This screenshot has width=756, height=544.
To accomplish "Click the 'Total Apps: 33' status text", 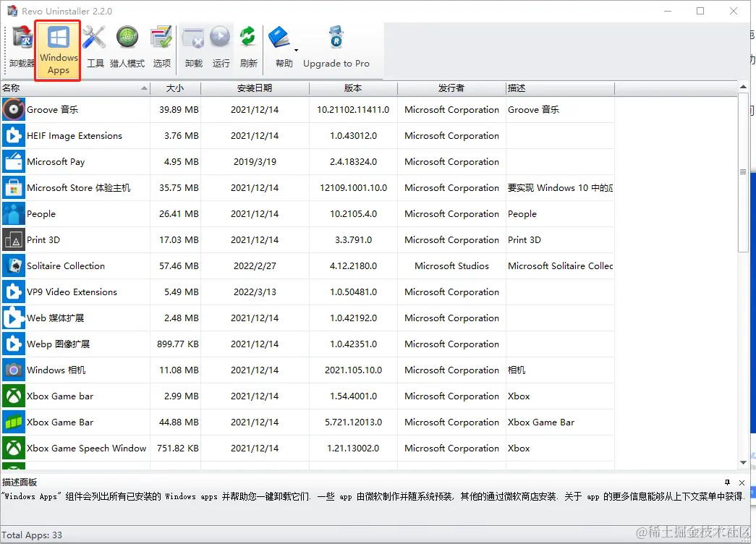I will click(32, 535).
